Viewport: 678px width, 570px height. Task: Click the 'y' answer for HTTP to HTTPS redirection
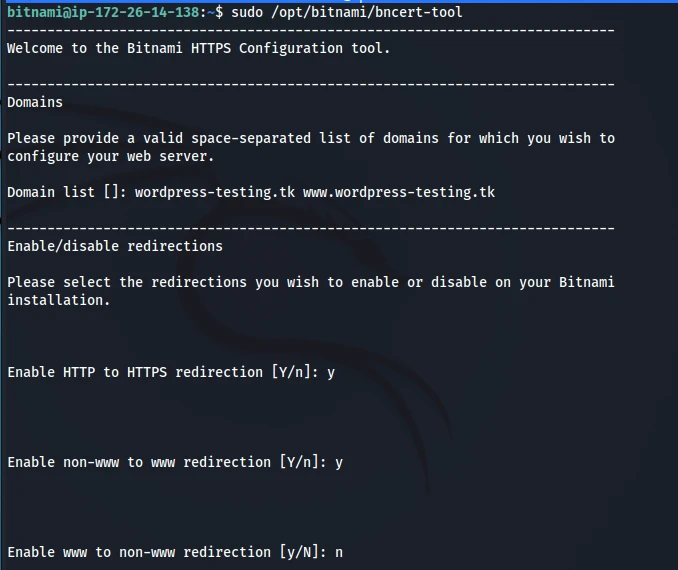(x=331, y=372)
